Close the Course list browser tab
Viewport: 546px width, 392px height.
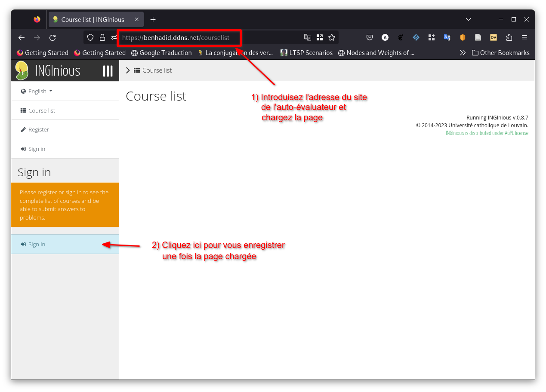137,19
